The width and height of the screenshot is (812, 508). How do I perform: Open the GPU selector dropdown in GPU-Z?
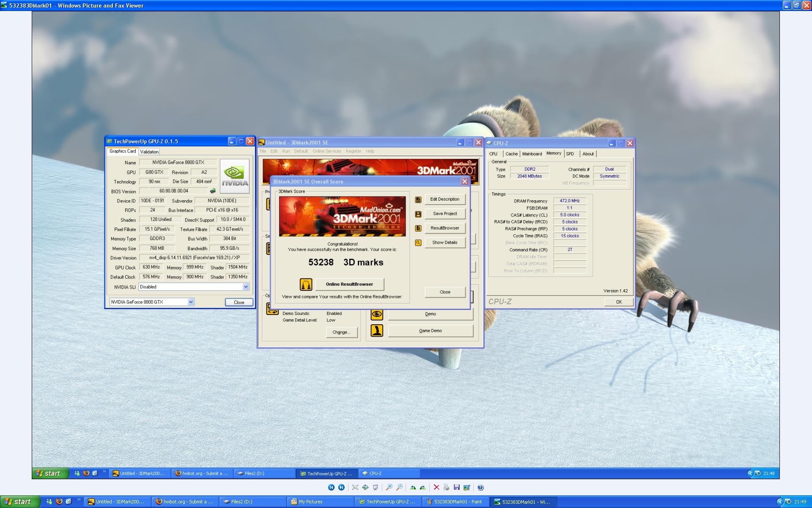pos(191,302)
